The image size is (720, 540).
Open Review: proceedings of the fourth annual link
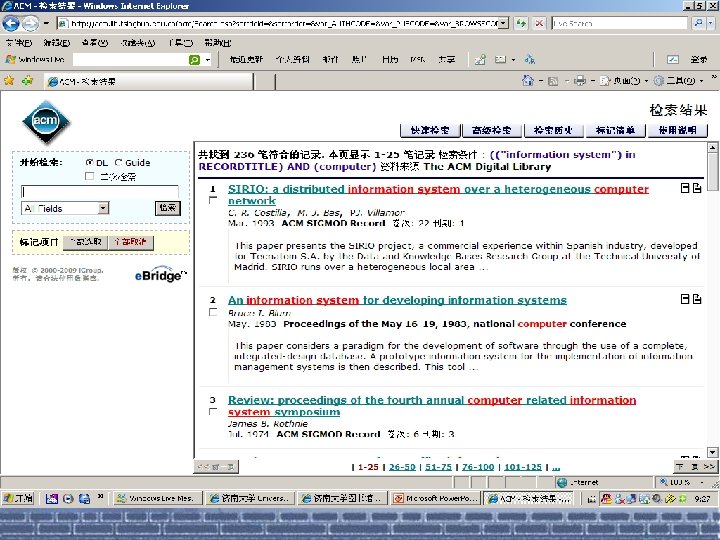coord(432,406)
